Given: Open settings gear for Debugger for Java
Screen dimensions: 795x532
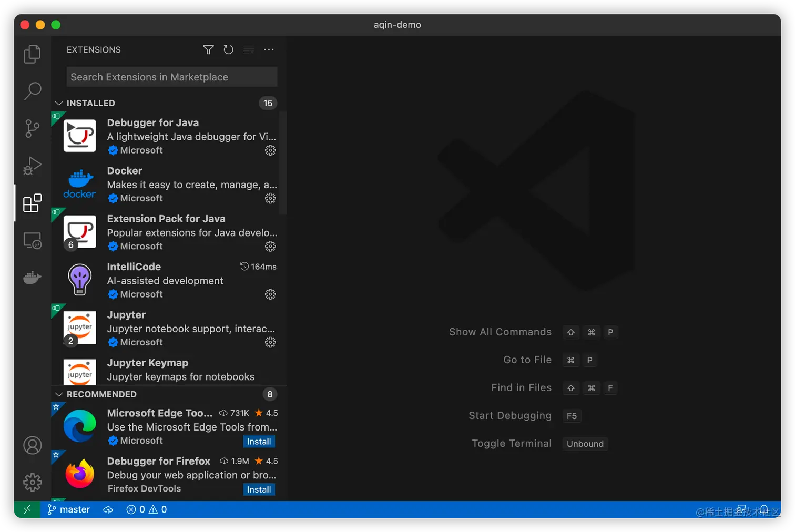Looking at the screenshot, I should (270, 150).
